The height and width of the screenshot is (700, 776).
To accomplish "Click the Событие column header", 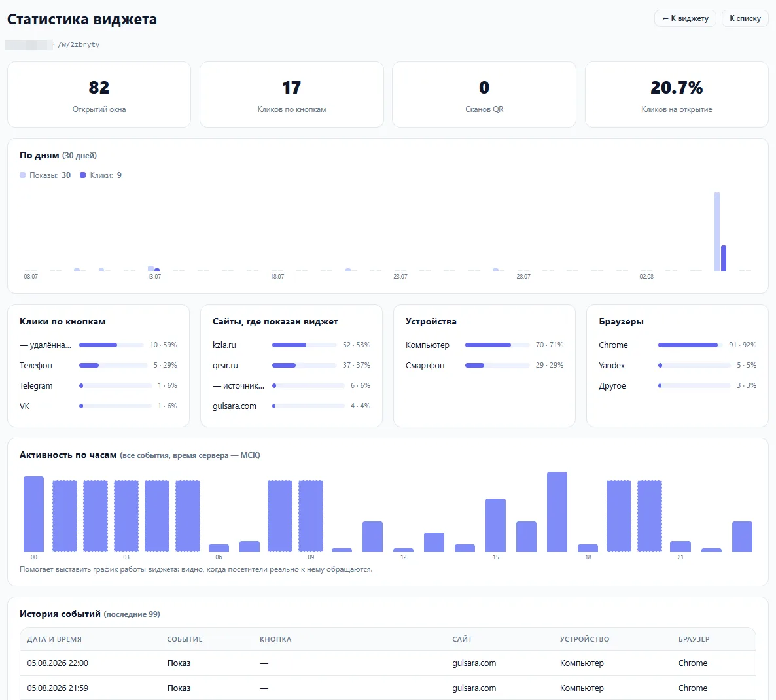I will [x=185, y=639].
